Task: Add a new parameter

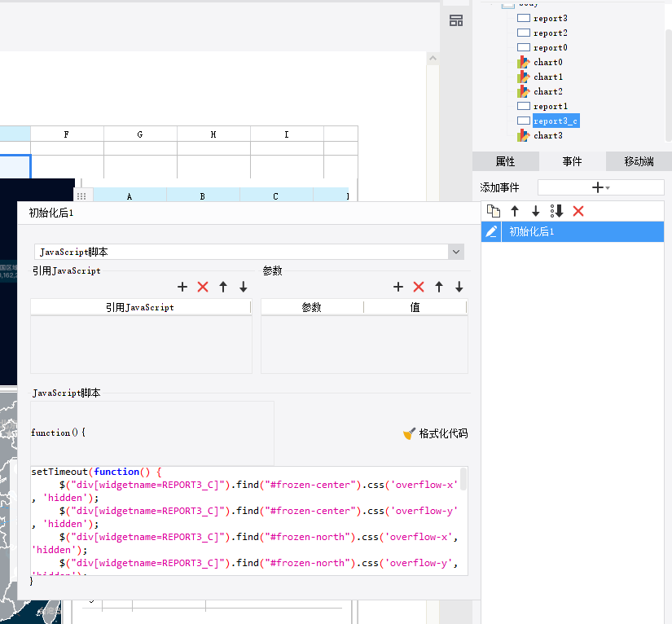Action: 398,287
